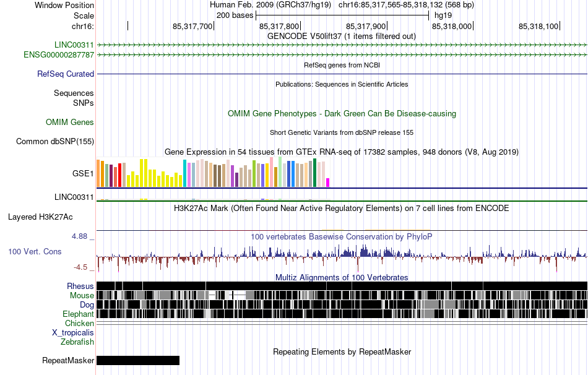Screen dimensions: 588x375
Task: Click the 85,318,100 ruler position
Action: pos(539,26)
